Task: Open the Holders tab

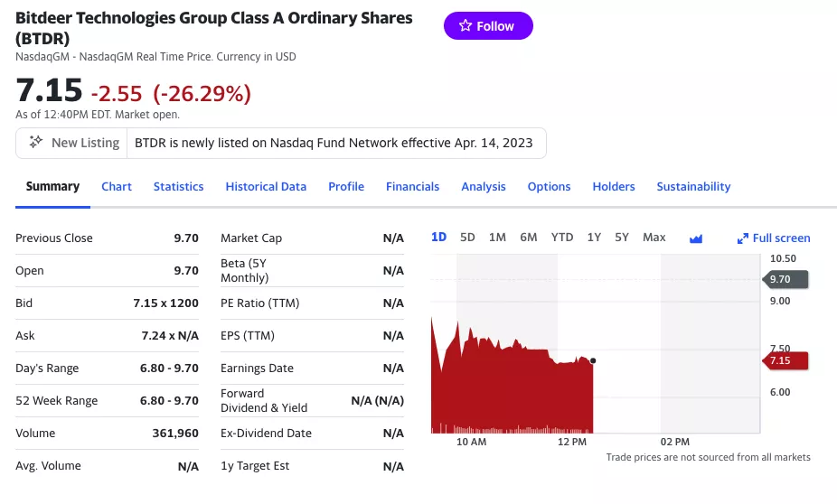Action: point(614,187)
